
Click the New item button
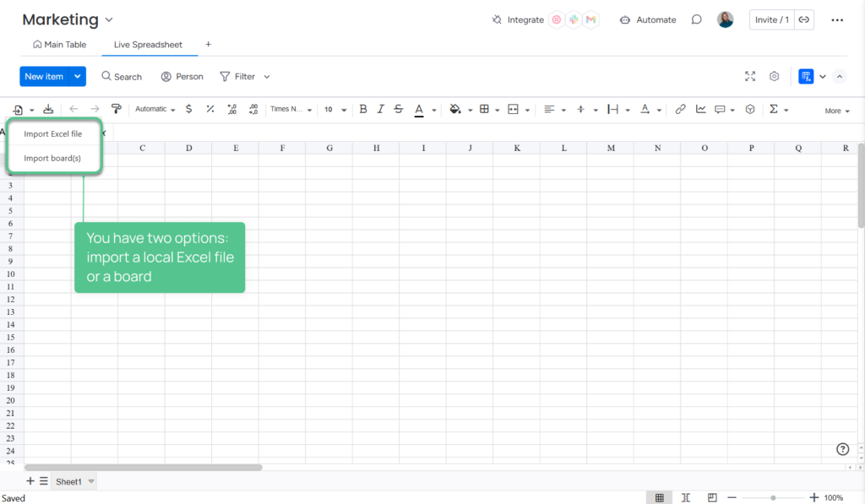tap(44, 76)
